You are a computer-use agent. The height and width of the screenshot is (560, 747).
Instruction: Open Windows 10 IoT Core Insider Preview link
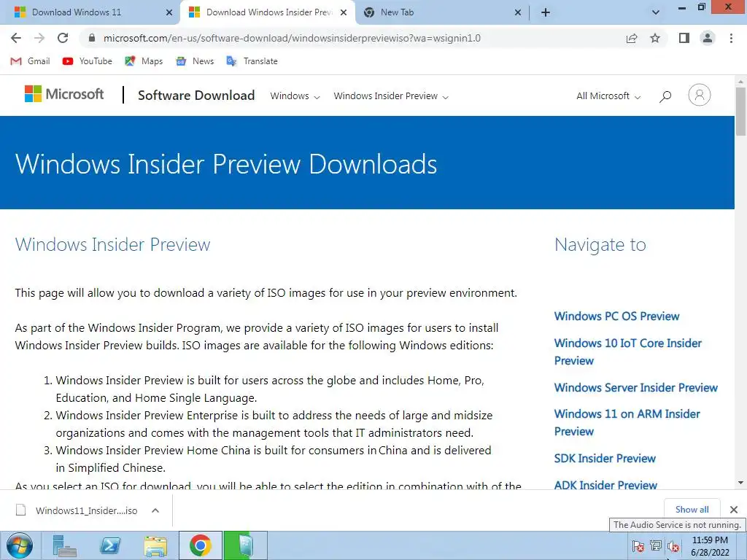[x=627, y=352]
